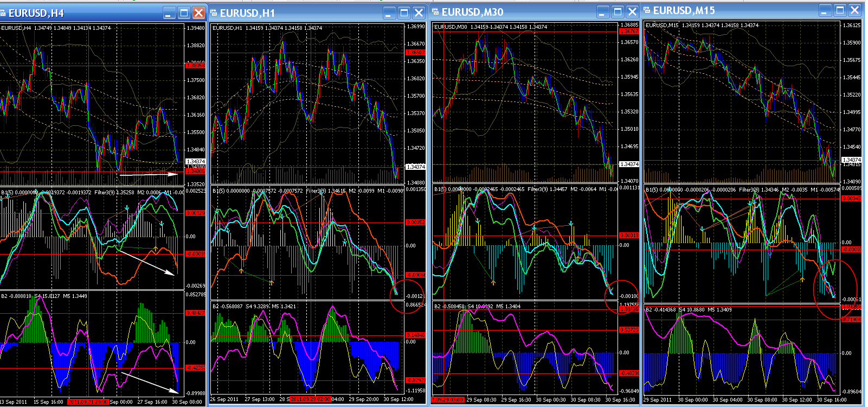868x407 pixels.
Task: Click the 'B2 -0.508458' indicator label in M30
Action: point(449,307)
